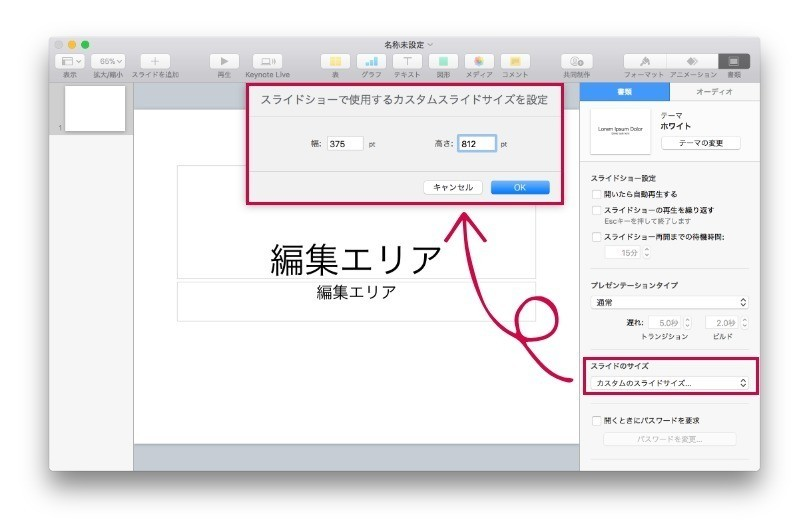
Task: Click the width input field
Action: click(345, 144)
